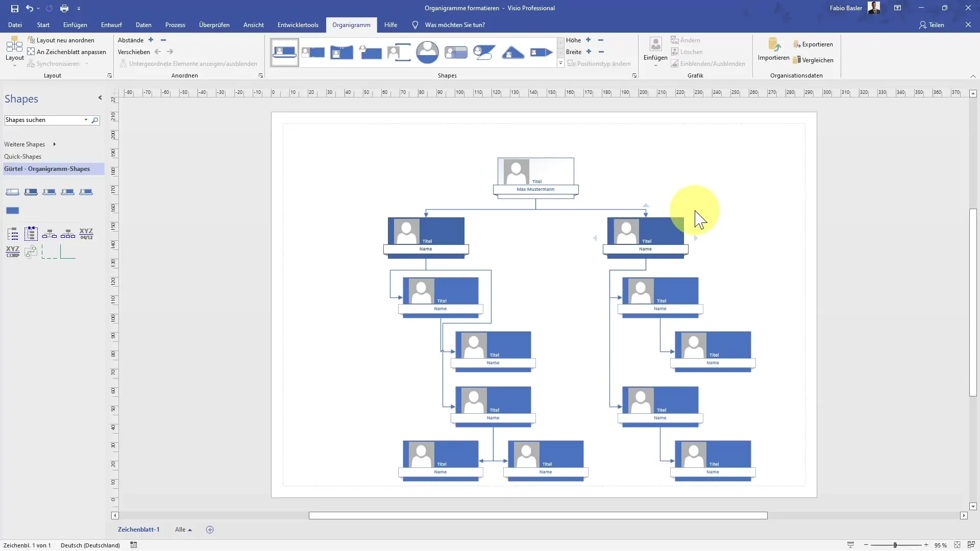Image resolution: width=980 pixels, height=551 pixels.
Task: Click the fit page to window icon
Action: pos(957,545)
